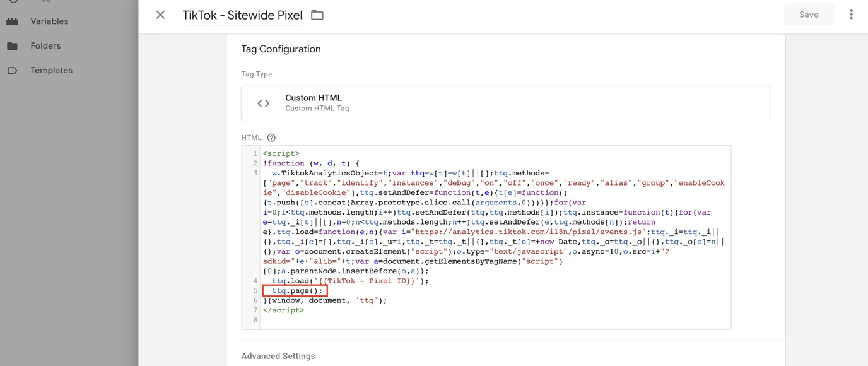The height and width of the screenshot is (366, 868).
Task: Open the three-dot more options menu
Action: click(x=851, y=15)
